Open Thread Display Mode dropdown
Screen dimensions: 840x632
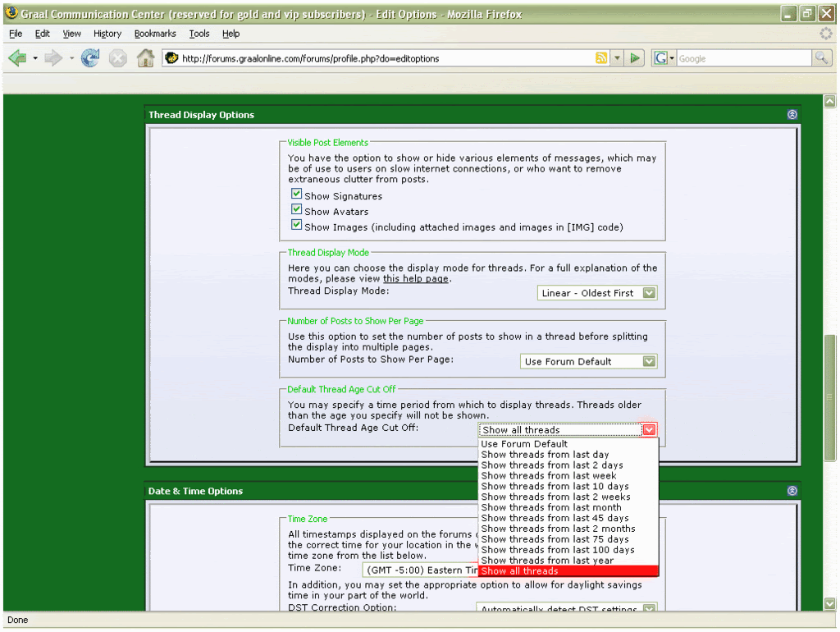(x=597, y=293)
